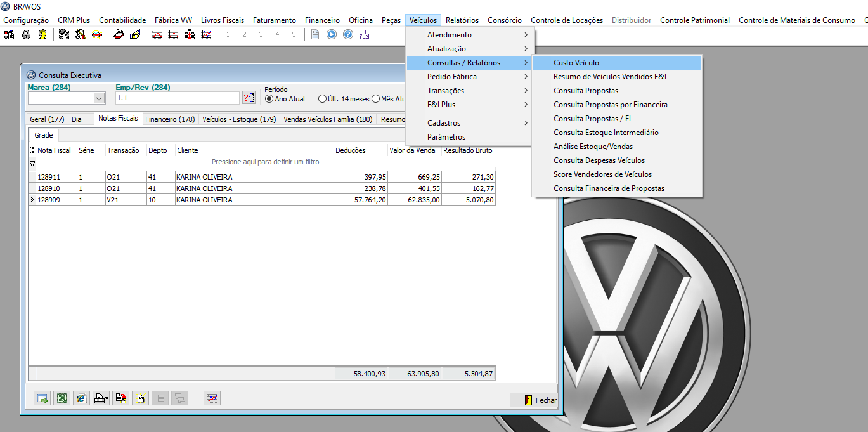Screen dimensions: 868x432
Task: Sort by the Nota Fiscal column header
Action: pyautogui.click(x=56, y=150)
